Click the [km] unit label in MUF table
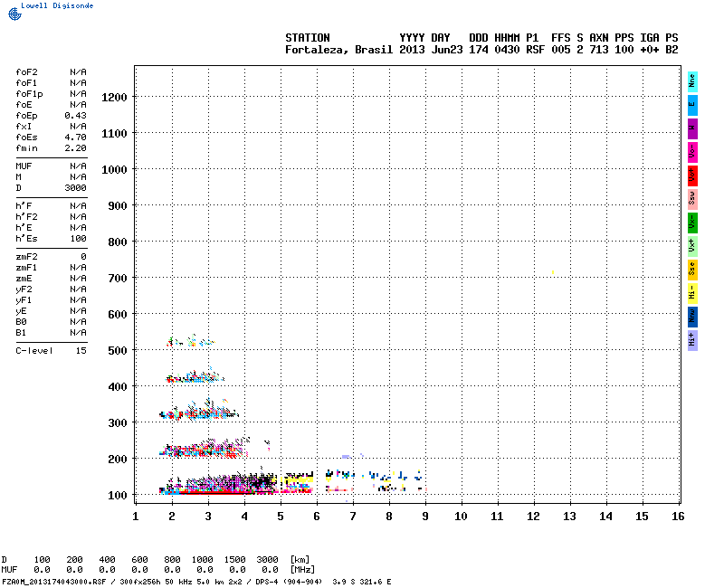This screenshot has height=588, width=724. [x=300, y=559]
